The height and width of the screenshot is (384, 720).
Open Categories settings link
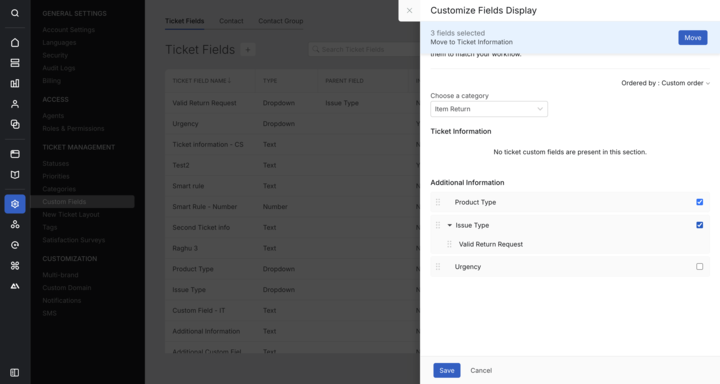point(59,189)
